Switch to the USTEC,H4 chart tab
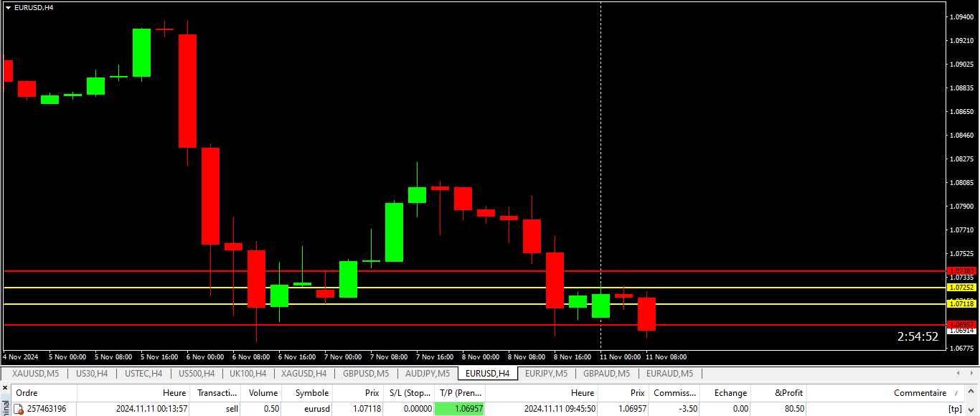 (143, 374)
